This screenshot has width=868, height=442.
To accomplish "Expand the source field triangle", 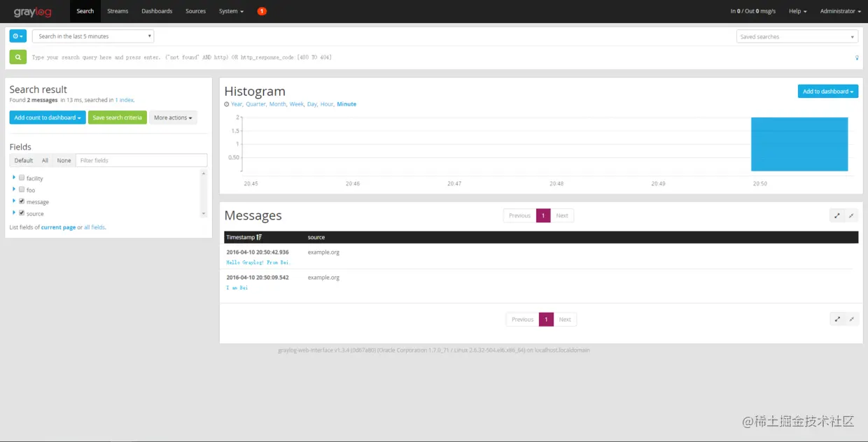I will pos(14,213).
